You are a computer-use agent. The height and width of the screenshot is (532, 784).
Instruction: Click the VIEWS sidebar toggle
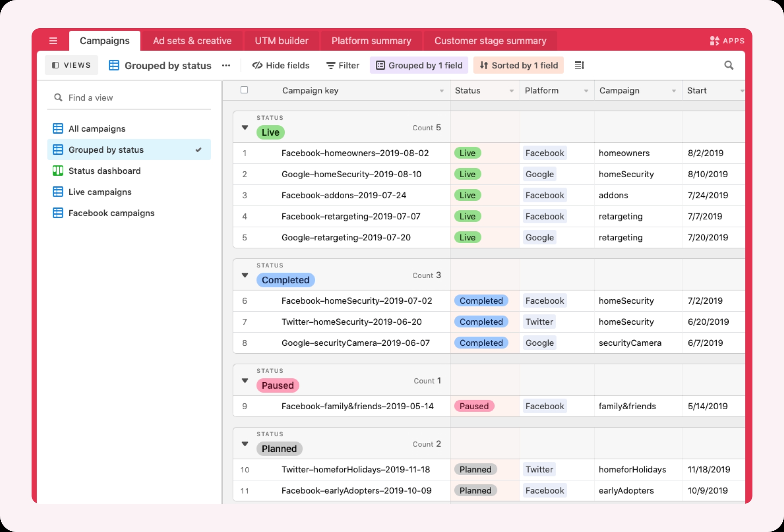click(71, 65)
